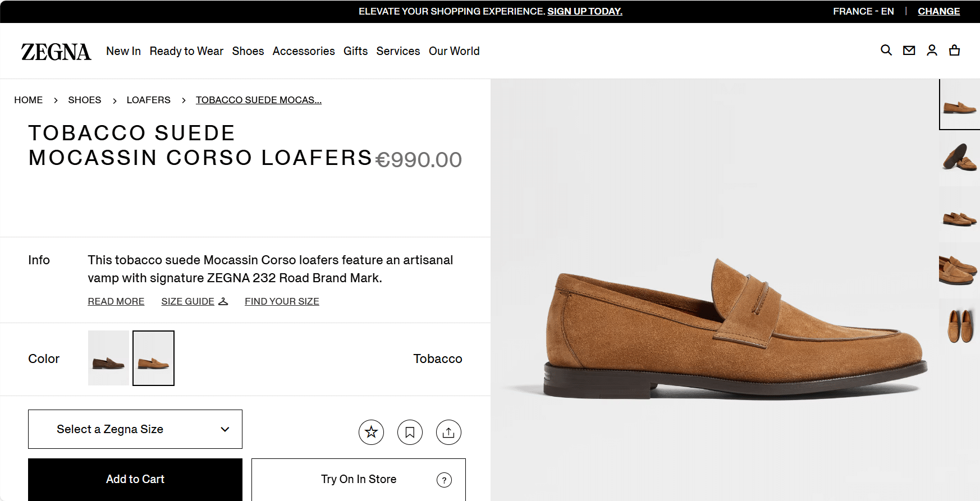
Task: Click the envelope newsletter icon
Action: coord(909,50)
